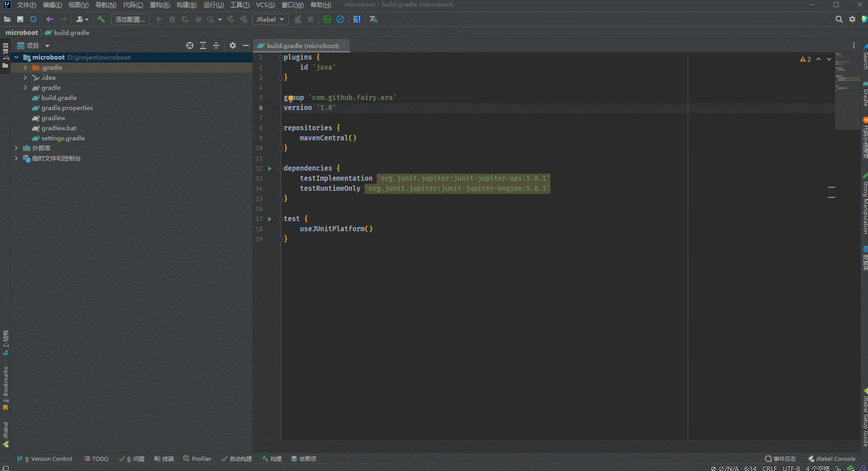Run dependencies block via gutter arrow
This screenshot has width=868, height=471.
tap(270, 169)
